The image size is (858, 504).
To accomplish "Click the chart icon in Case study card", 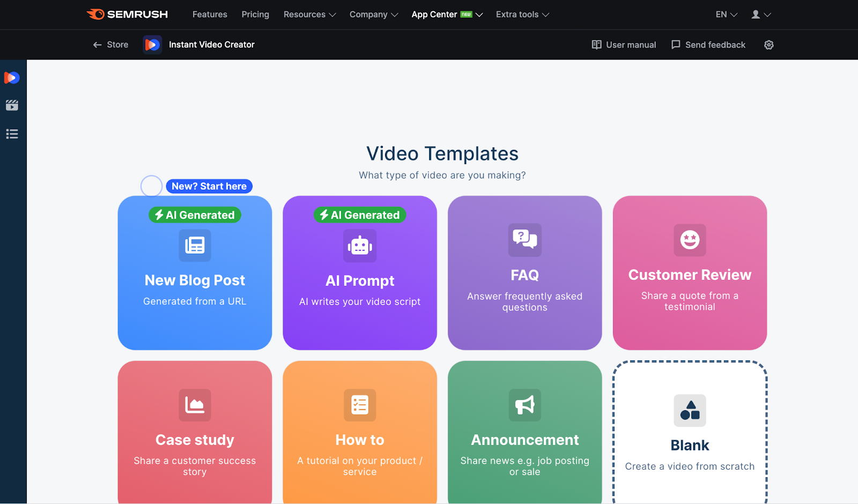I will pos(195,405).
